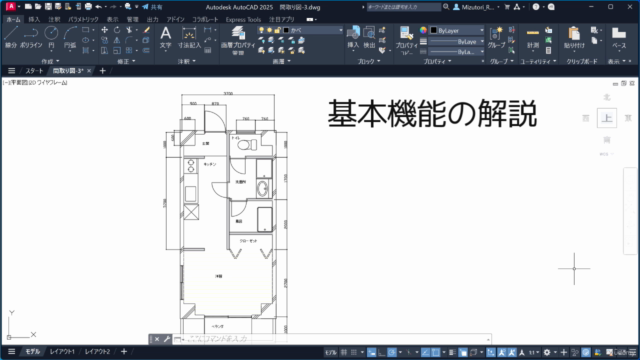
Task: Select the Rotate tool in Modify panel
Action: click(117, 30)
